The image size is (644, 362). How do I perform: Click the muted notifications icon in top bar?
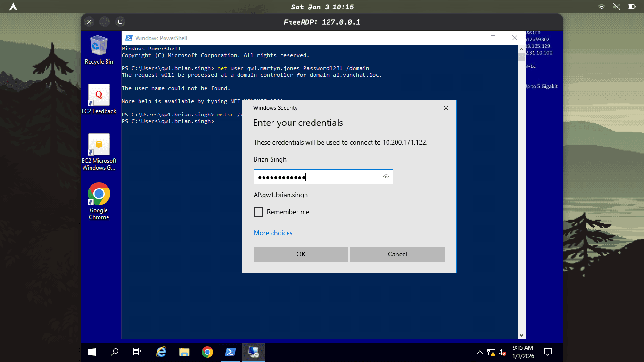coord(616,7)
